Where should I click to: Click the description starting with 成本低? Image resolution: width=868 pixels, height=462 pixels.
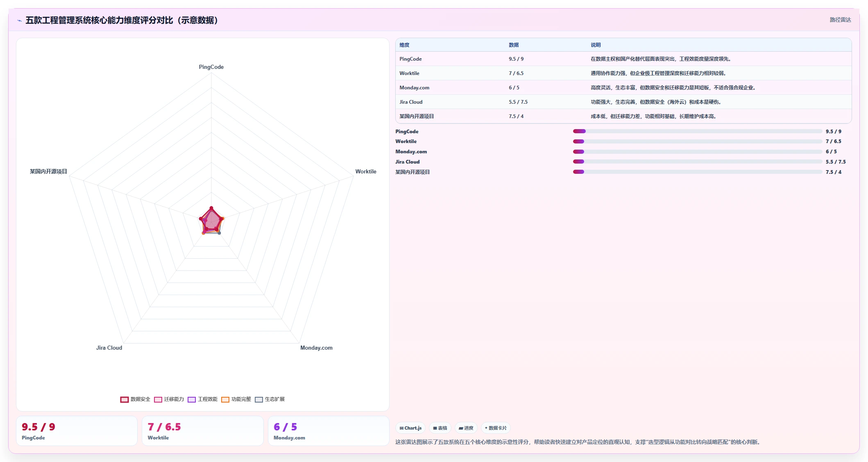654,116
